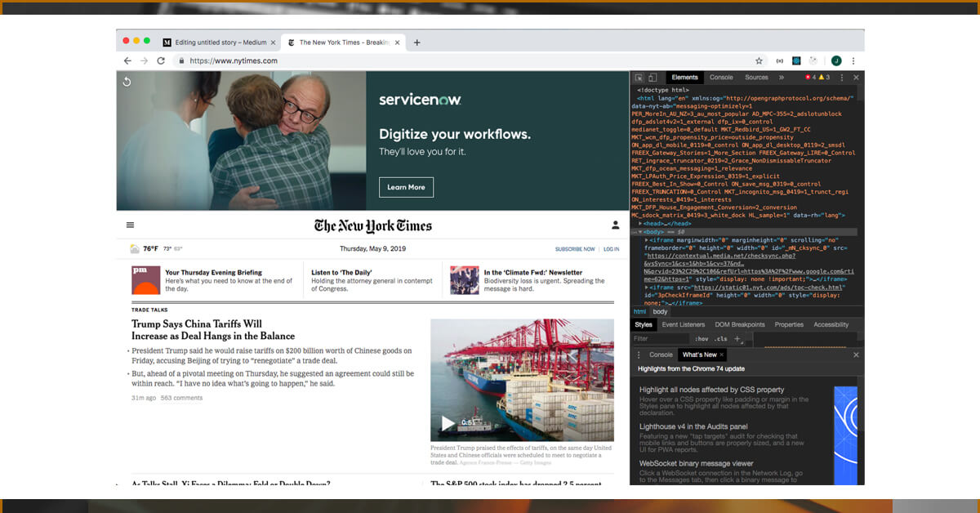Play the shipping port video
This screenshot has height=513, width=980.
click(x=448, y=422)
